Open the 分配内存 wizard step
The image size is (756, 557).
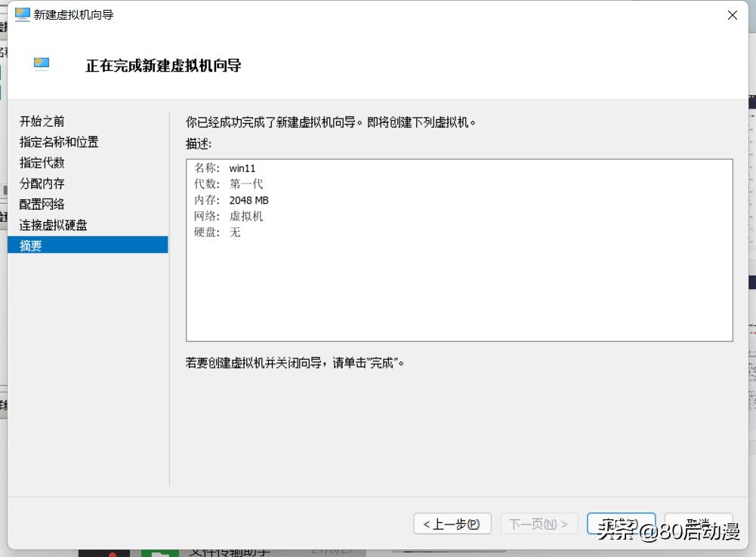42,183
